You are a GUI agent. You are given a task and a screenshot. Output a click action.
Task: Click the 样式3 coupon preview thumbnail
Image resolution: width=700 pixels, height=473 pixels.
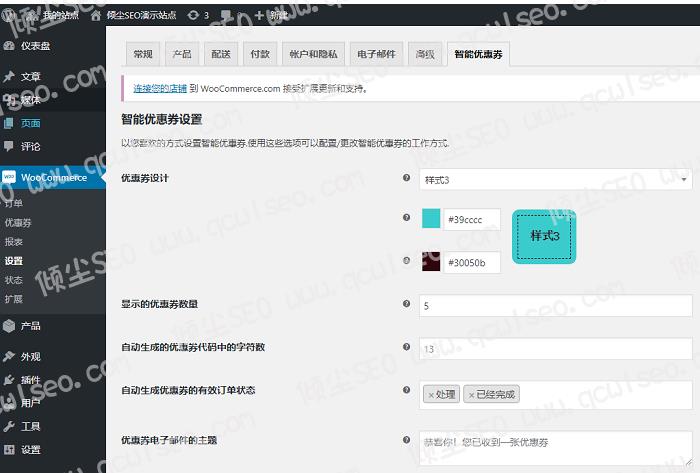tap(544, 236)
